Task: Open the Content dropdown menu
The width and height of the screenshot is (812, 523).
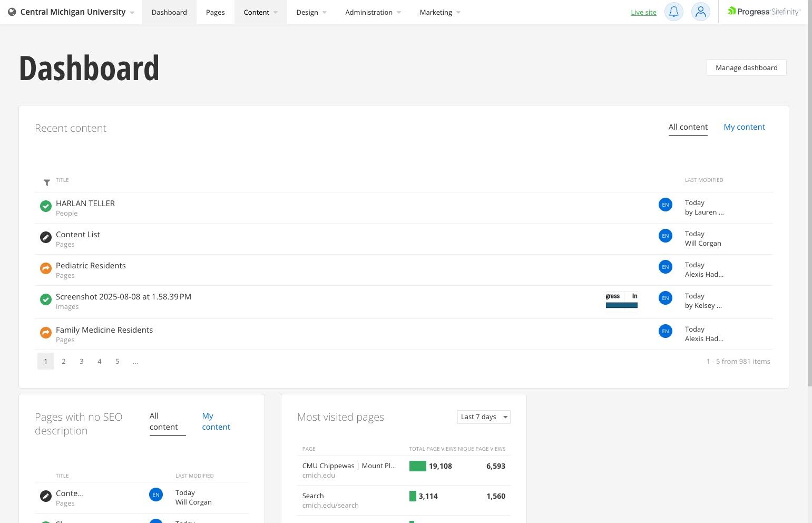Action: pyautogui.click(x=261, y=12)
